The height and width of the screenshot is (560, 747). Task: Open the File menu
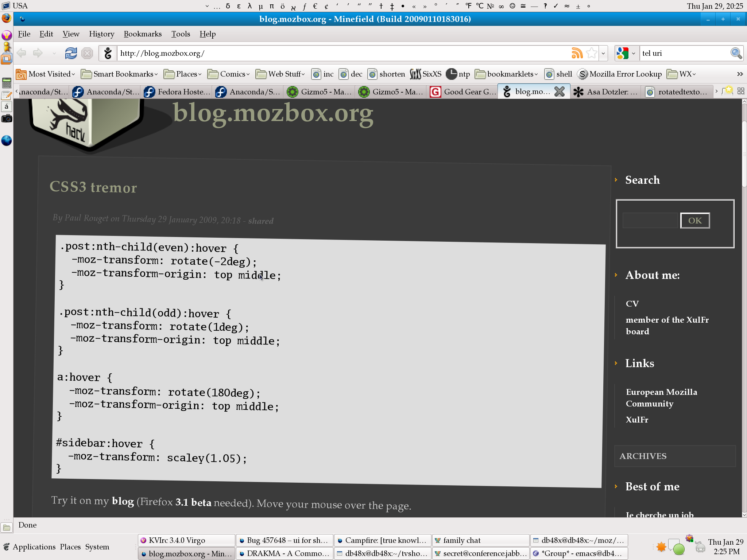click(24, 34)
